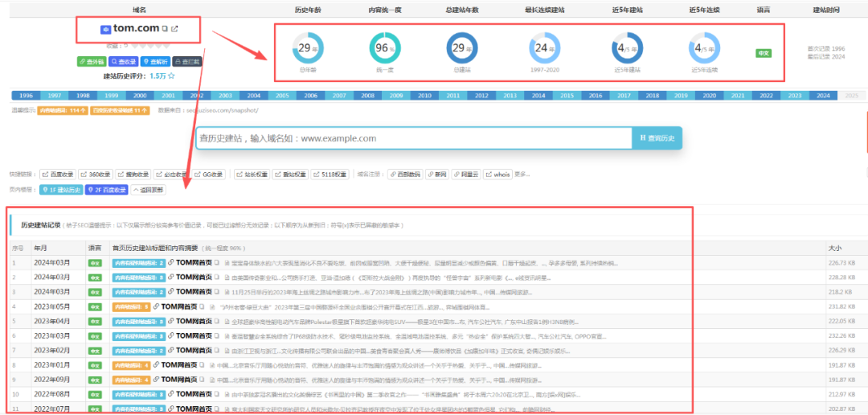Select year 2024 on the timeline bar
The width and height of the screenshot is (868, 415).
tap(823, 95)
